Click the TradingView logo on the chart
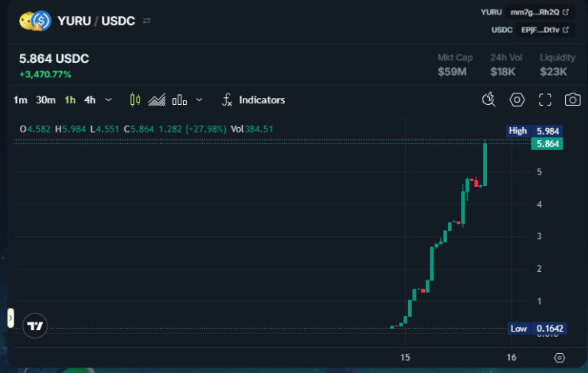Viewport: 588px width, 373px height. [34, 326]
